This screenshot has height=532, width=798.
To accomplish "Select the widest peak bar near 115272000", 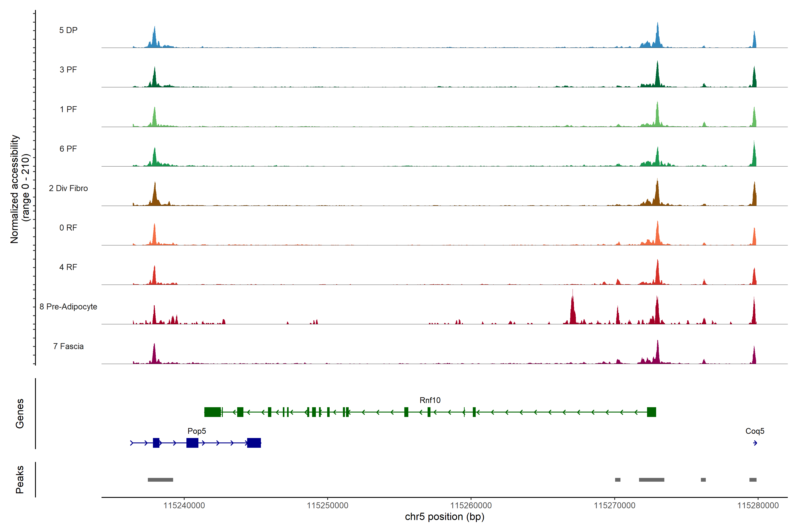I will (x=651, y=480).
